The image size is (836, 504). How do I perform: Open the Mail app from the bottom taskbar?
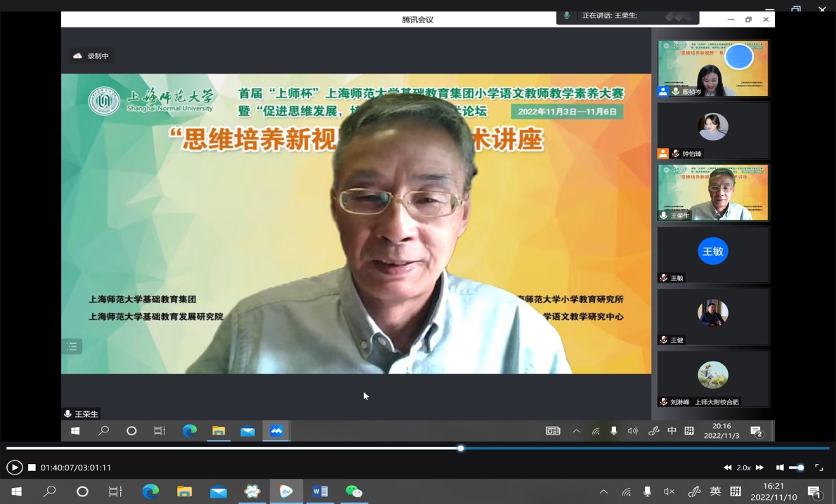click(x=218, y=491)
